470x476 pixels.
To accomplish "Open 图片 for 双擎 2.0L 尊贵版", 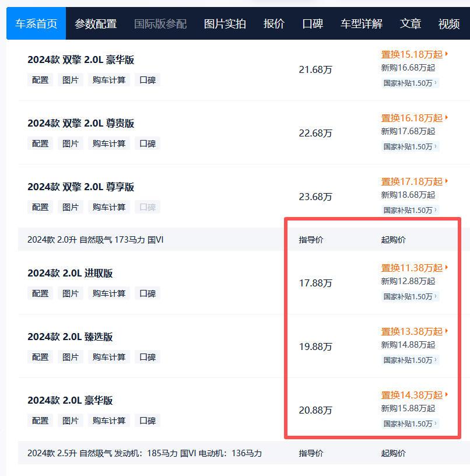I will tap(71, 143).
